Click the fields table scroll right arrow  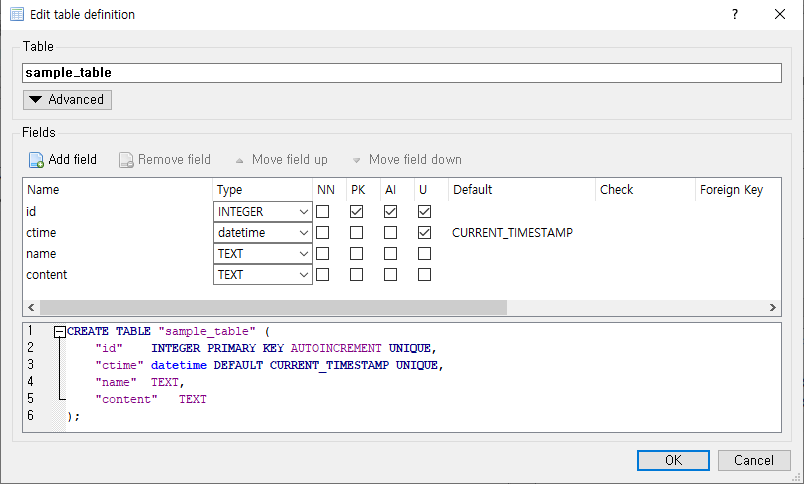[773, 307]
